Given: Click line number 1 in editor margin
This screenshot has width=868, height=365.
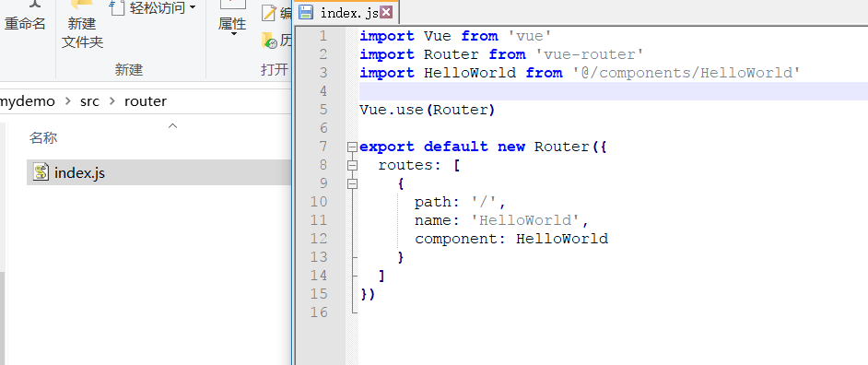Looking at the screenshot, I should (323, 36).
